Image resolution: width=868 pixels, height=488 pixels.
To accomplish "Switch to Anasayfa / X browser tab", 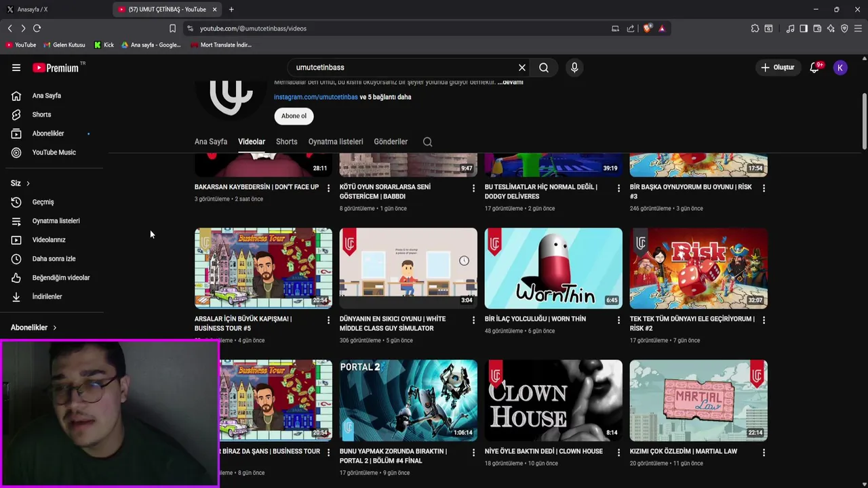I will 54,9.
